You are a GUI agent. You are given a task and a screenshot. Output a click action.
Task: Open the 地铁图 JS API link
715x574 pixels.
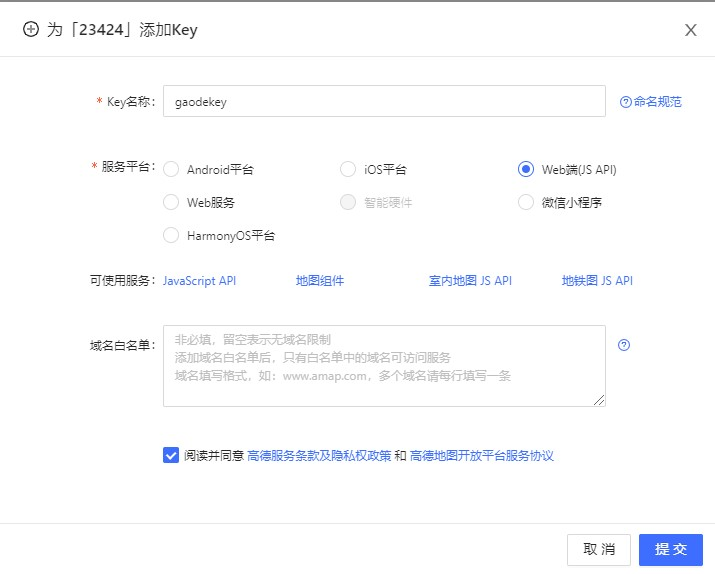click(597, 280)
